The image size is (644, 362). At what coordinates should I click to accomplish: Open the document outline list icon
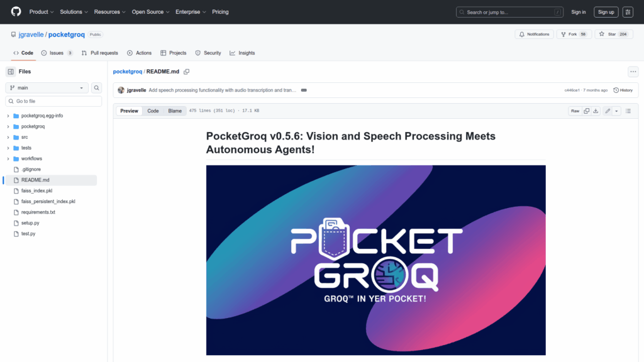628,111
